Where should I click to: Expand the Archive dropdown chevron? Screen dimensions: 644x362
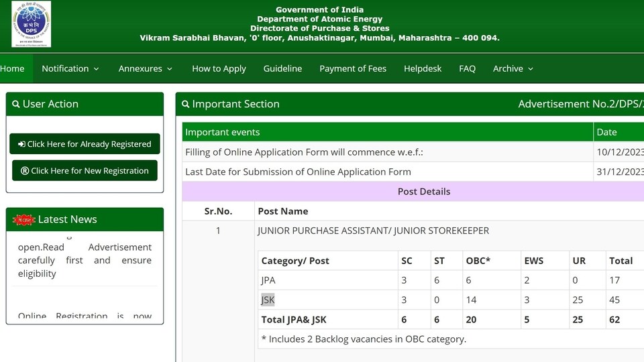click(x=531, y=69)
